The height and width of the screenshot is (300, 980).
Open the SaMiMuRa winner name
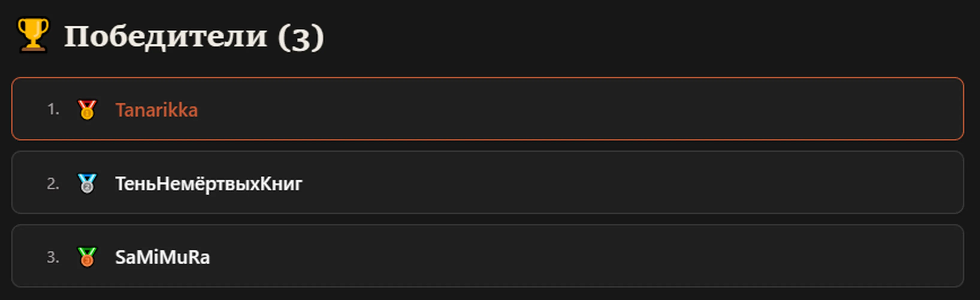[x=162, y=257]
